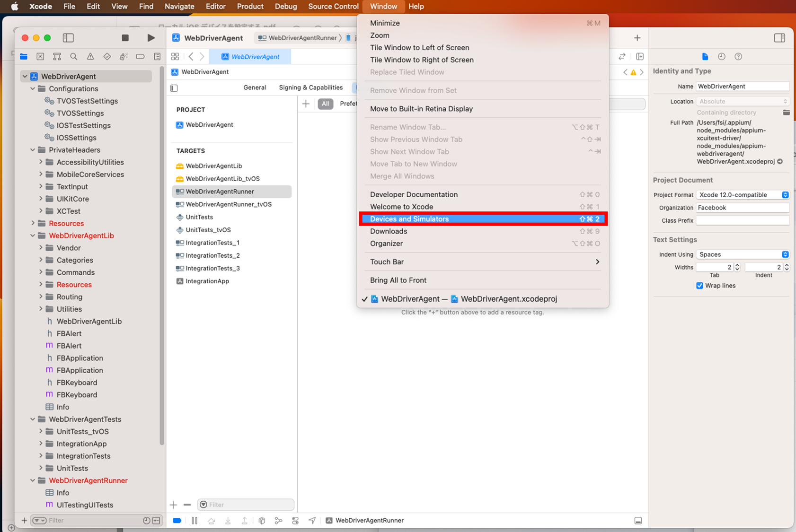
Task: Collapse the WebDriverAgent project root
Action: 25,76
